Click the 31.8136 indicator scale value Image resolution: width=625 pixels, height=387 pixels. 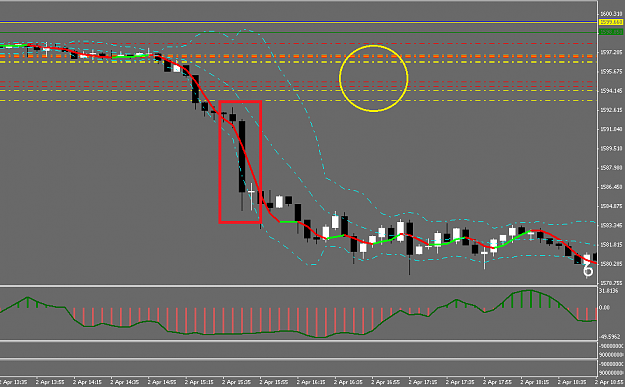coord(609,291)
